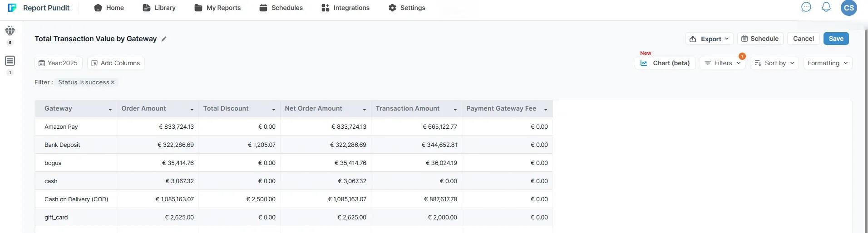This screenshot has width=868, height=233.
Task: Open the Chart (beta) view
Action: coord(665,63)
